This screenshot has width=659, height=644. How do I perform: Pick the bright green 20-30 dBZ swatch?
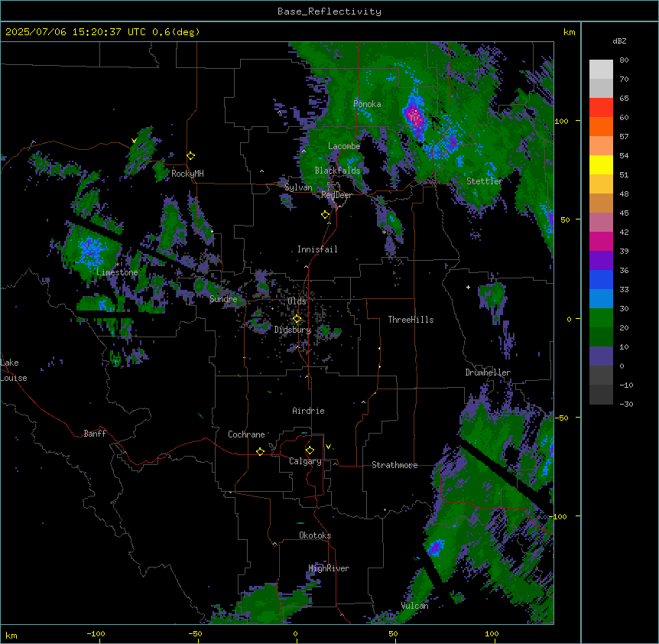click(601, 318)
